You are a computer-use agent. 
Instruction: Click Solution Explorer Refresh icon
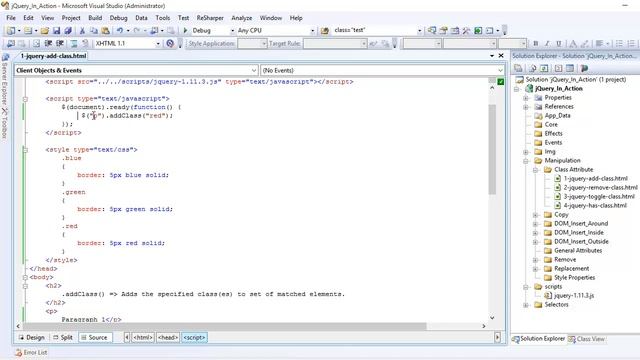544,69
